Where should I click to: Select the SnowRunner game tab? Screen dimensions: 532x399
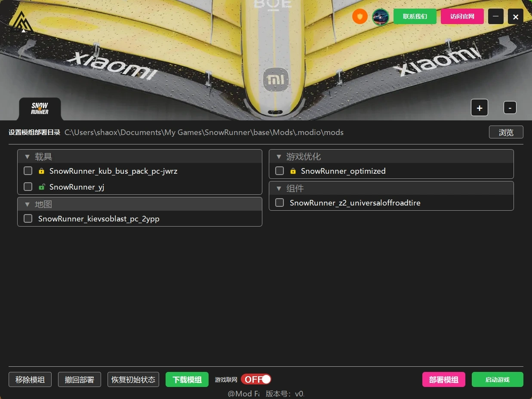pos(40,109)
